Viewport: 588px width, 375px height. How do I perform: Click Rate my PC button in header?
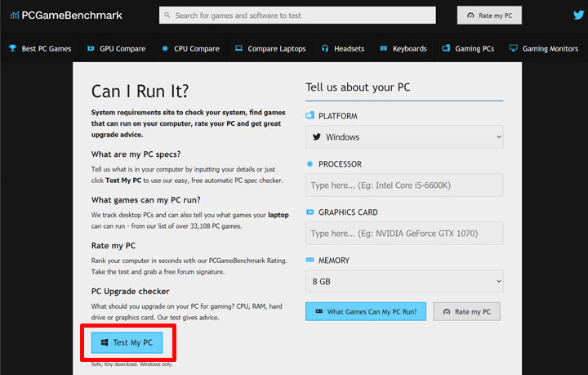(488, 16)
